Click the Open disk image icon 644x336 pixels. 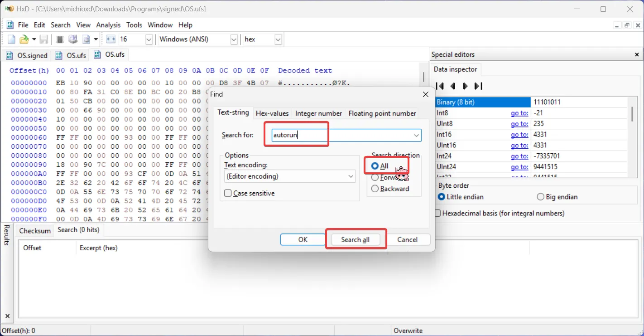(x=87, y=39)
